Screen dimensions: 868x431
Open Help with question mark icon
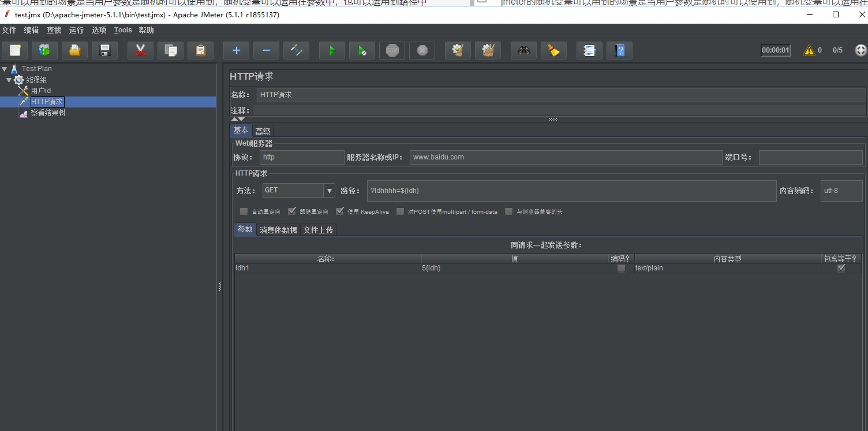[x=619, y=50]
